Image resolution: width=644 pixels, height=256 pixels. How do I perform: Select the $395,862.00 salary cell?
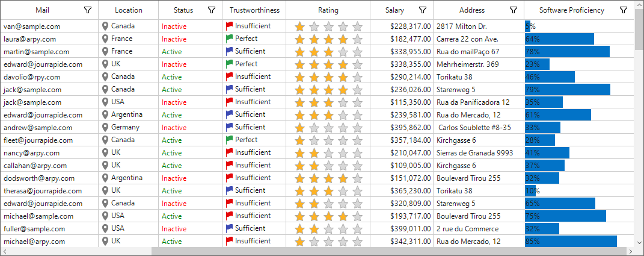click(401, 128)
